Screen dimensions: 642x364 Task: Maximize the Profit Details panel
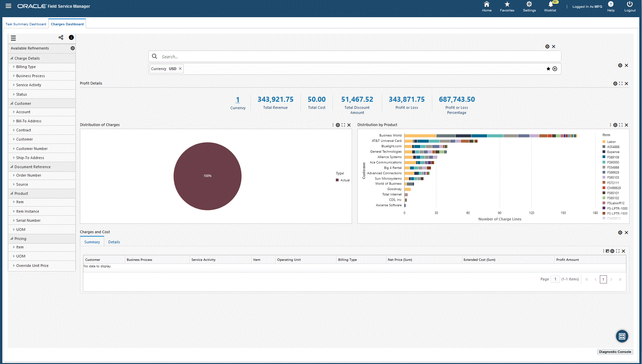[621, 84]
